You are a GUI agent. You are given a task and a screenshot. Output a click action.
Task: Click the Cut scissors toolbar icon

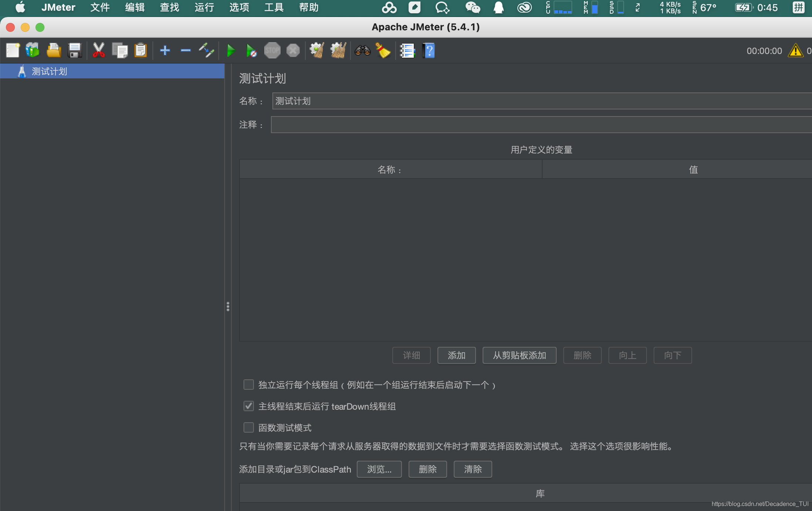point(98,50)
